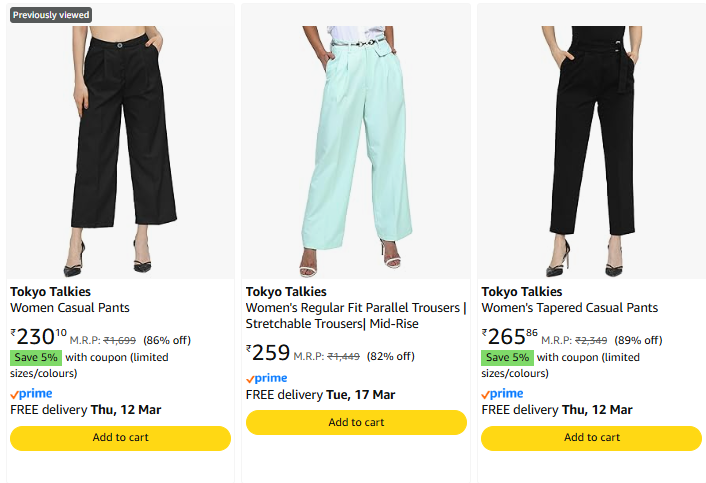This screenshot has width=706, height=483.
Task: Open the Women Casual Pants title link
Action: 70,308
